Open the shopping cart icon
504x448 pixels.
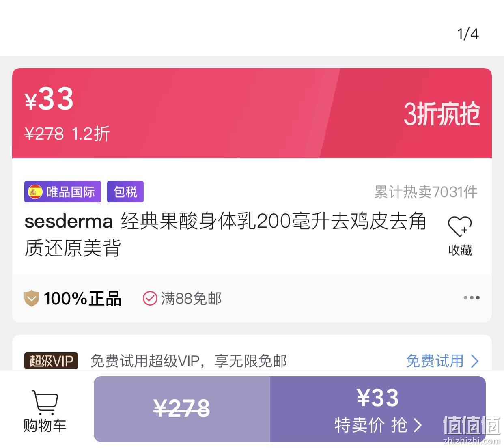[45, 403]
